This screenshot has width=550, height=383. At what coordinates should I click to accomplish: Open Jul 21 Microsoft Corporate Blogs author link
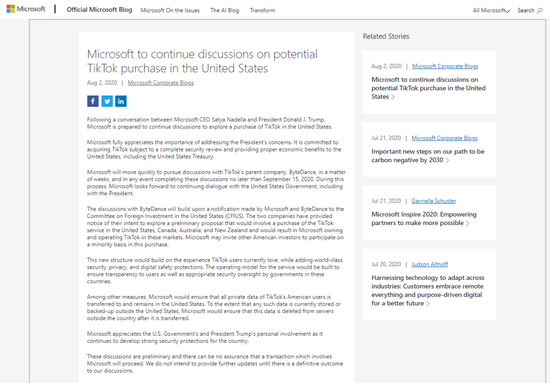pos(444,138)
